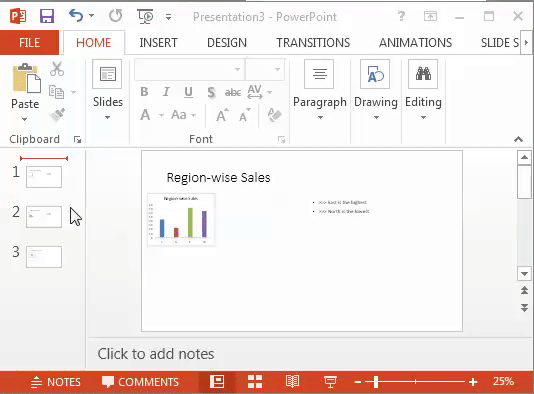Screen dimensions: 534x394
Task: Click the PowerPoint Help question mark
Action: [x=402, y=16]
